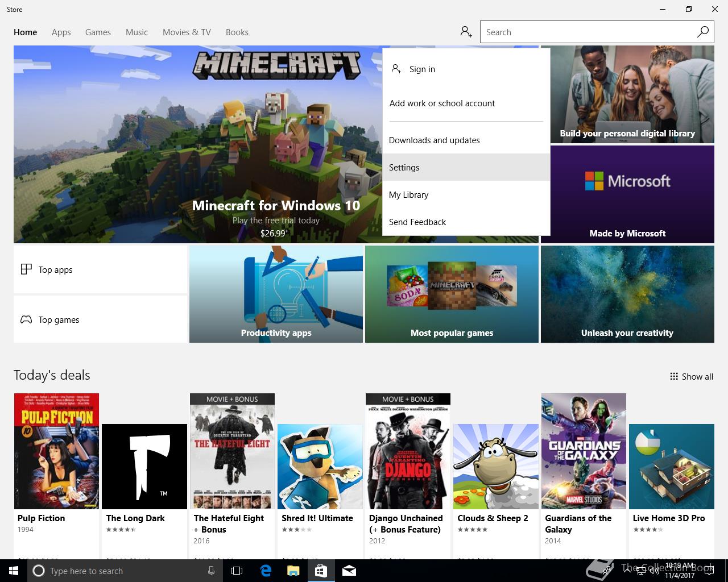The image size is (728, 582).
Task: Open File Explorer from the taskbar
Action: coord(293,571)
